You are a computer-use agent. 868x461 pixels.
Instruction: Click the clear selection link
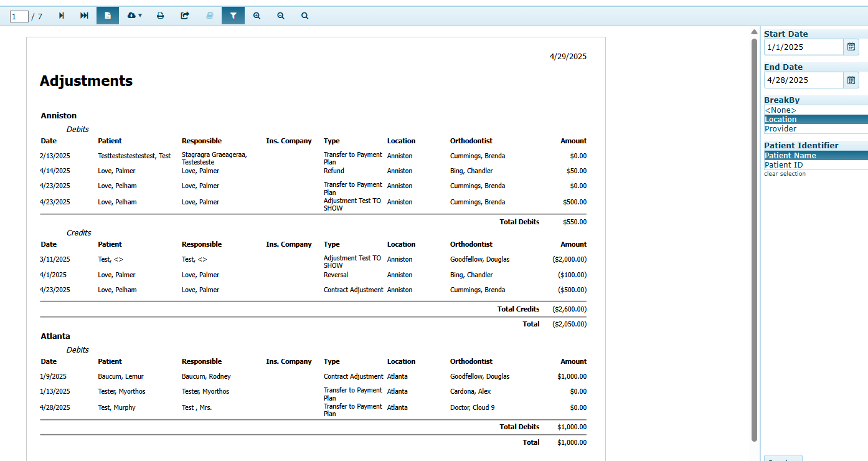(785, 174)
